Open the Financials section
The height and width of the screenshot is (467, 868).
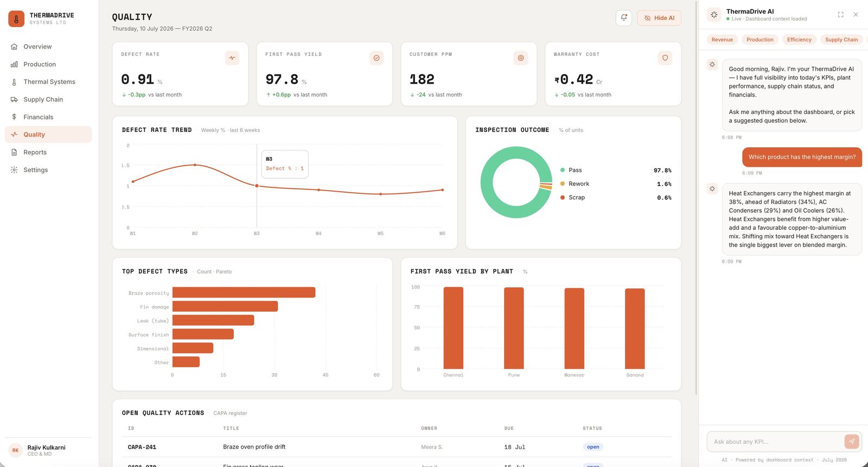[48, 117]
